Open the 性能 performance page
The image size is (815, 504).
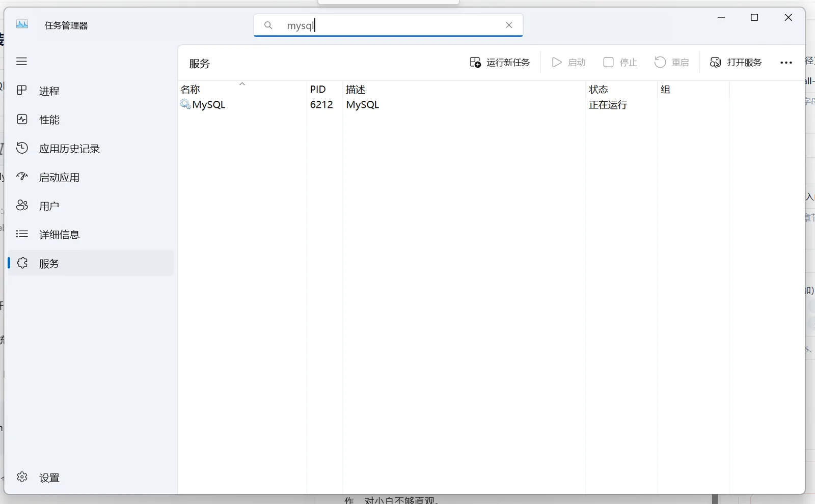point(91,120)
